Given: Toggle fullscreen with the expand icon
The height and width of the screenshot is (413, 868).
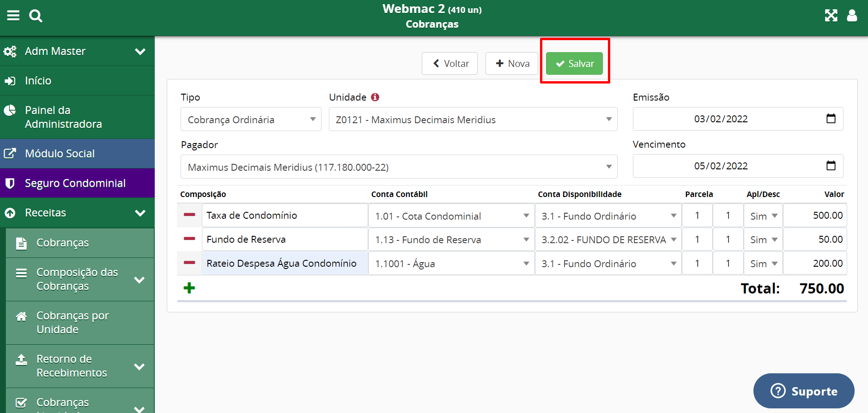Looking at the screenshot, I should 831,16.
